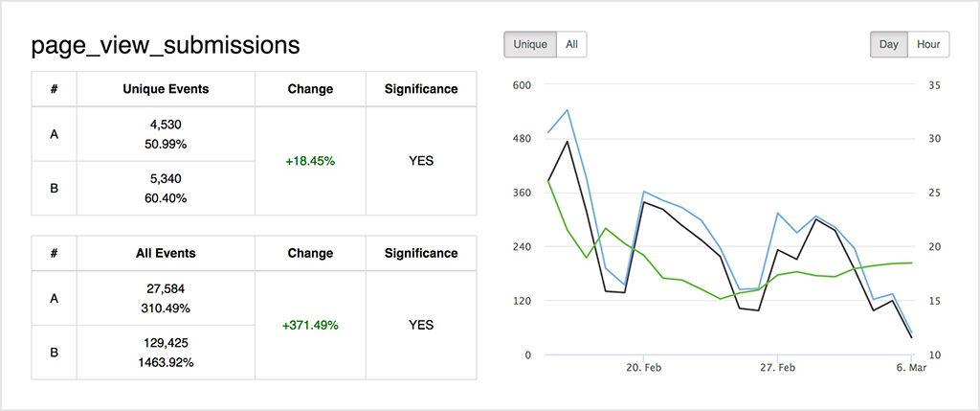Switch chart to Unique events
The width and height of the screenshot is (980, 411).
point(530,44)
